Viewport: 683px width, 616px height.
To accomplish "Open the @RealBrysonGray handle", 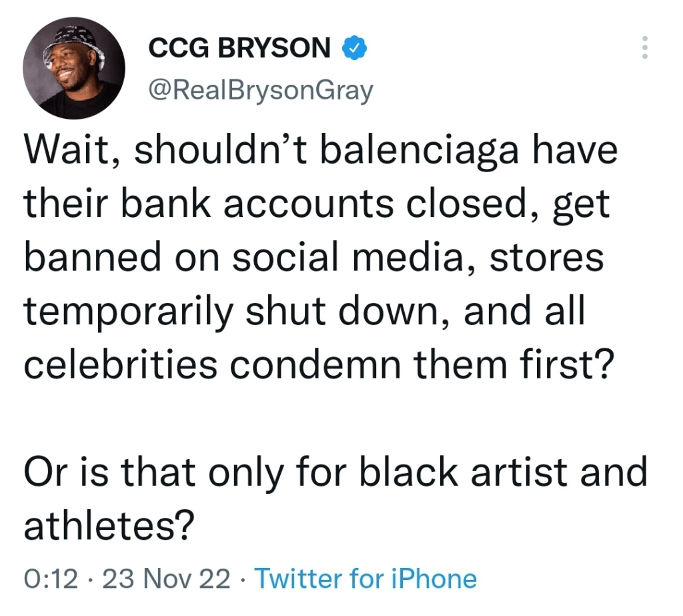I will 260,89.
